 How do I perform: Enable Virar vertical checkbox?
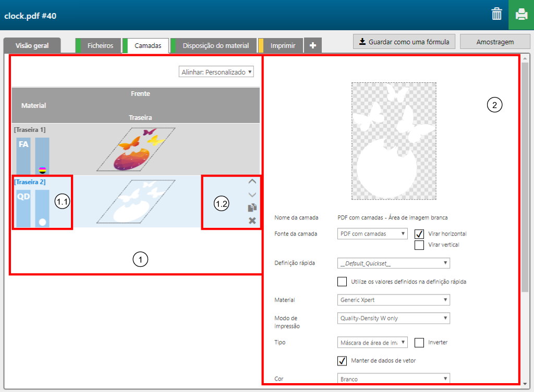tap(419, 244)
